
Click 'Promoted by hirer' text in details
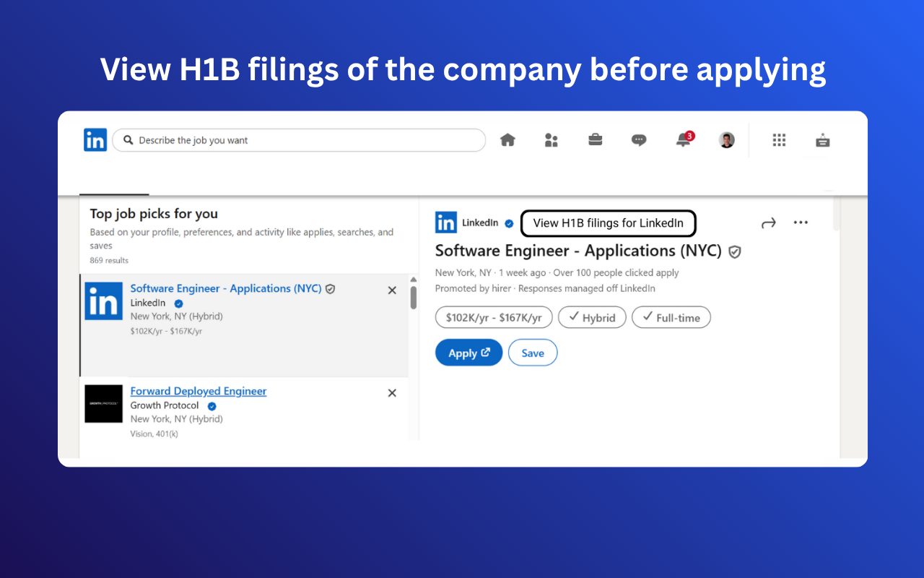tap(473, 288)
